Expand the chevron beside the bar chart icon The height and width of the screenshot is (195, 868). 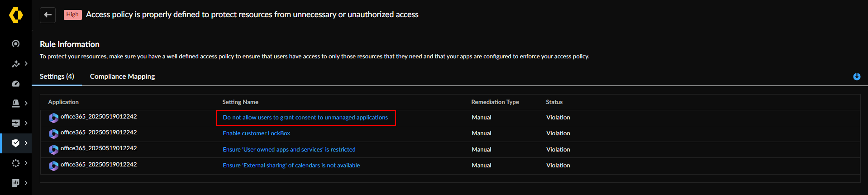click(x=26, y=183)
